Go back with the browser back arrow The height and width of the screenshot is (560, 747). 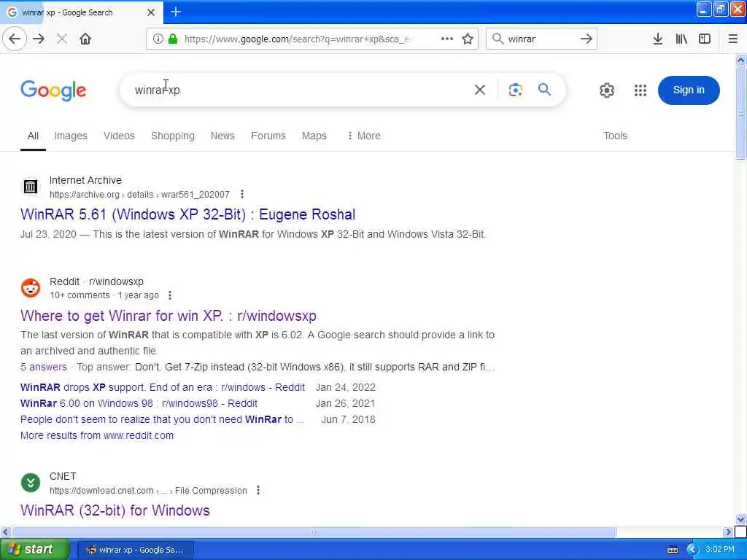click(x=15, y=39)
